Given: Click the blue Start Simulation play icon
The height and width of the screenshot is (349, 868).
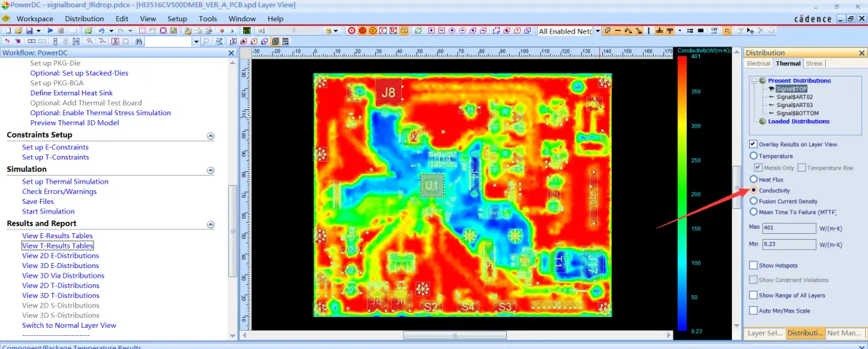Looking at the screenshot, I should (x=50, y=31).
